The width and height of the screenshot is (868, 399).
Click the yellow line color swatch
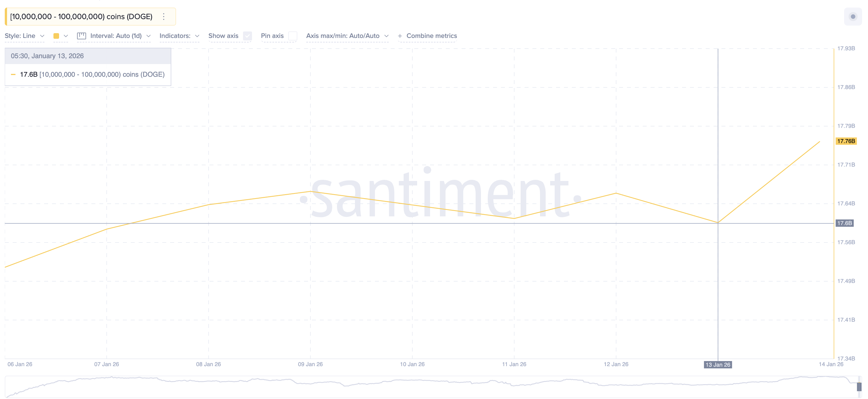pyautogui.click(x=56, y=36)
